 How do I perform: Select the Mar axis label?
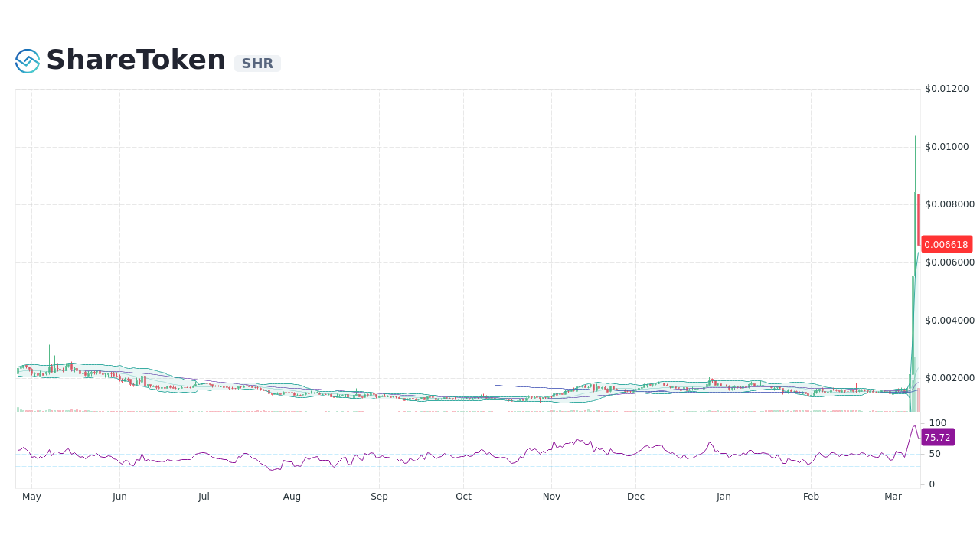coord(893,496)
